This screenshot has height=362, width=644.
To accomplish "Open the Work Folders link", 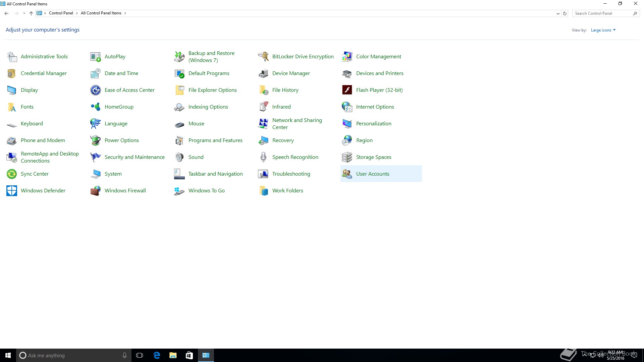I will click(288, 191).
